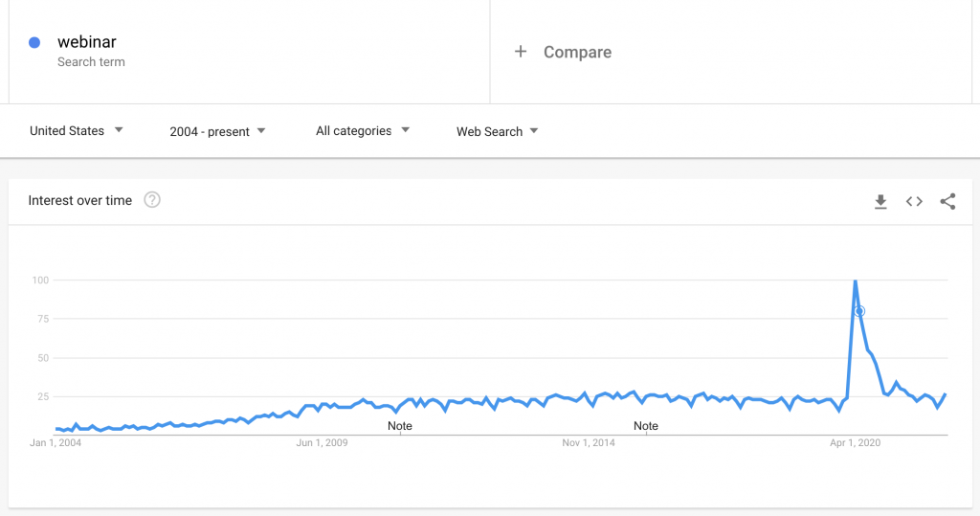Select the highlighted data point near the peak
The height and width of the screenshot is (516, 980).
(859, 311)
